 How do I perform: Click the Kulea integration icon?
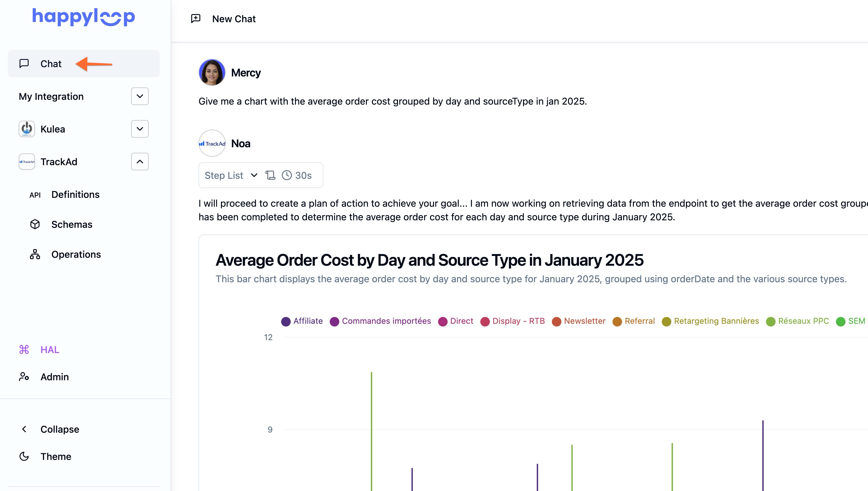27,129
